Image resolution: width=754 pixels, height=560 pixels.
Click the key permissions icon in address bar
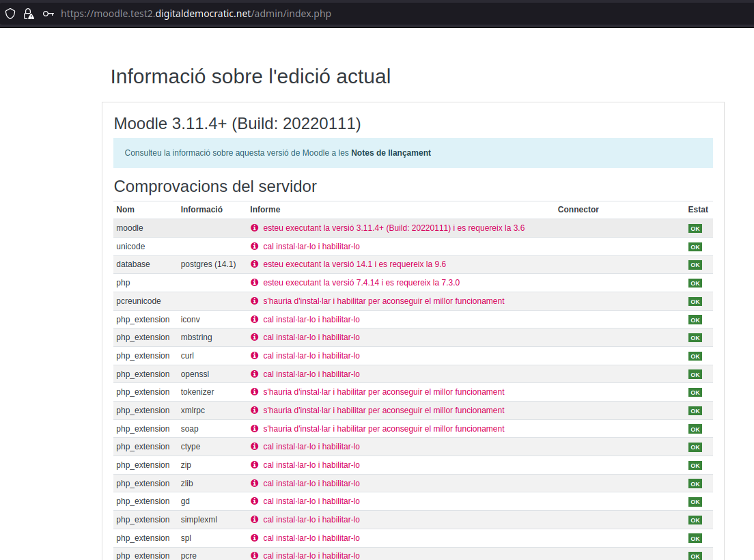click(x=48, y=14)
